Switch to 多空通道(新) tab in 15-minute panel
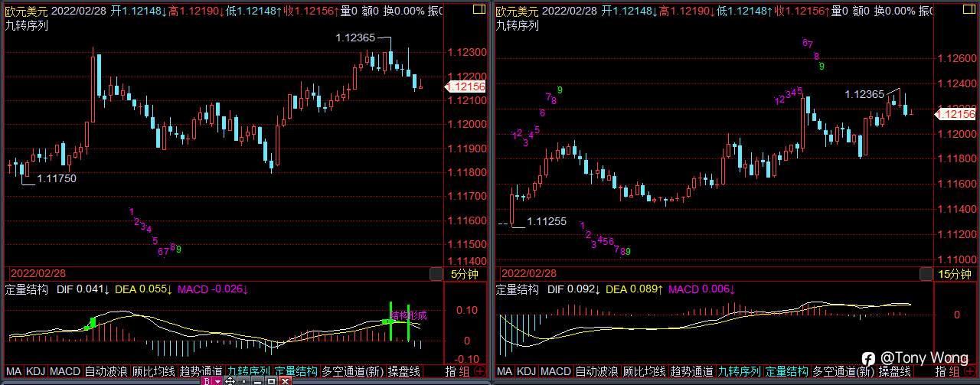980x385 pixels. tap(844, 371)
